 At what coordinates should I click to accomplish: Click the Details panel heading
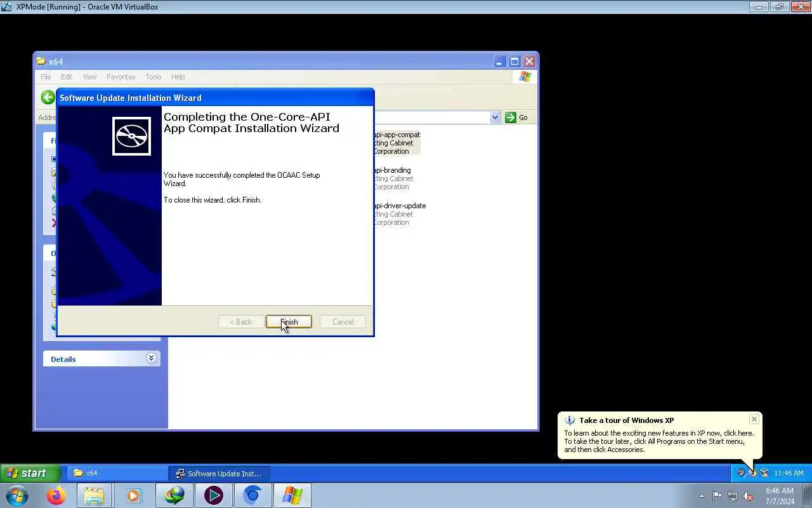coord(63,359)
